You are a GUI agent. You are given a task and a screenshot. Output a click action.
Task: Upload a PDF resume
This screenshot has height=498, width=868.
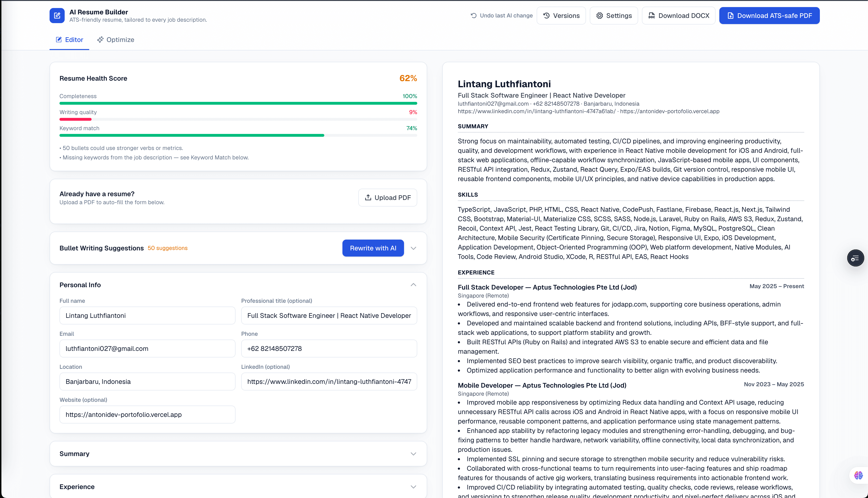(x=388, y=197)
